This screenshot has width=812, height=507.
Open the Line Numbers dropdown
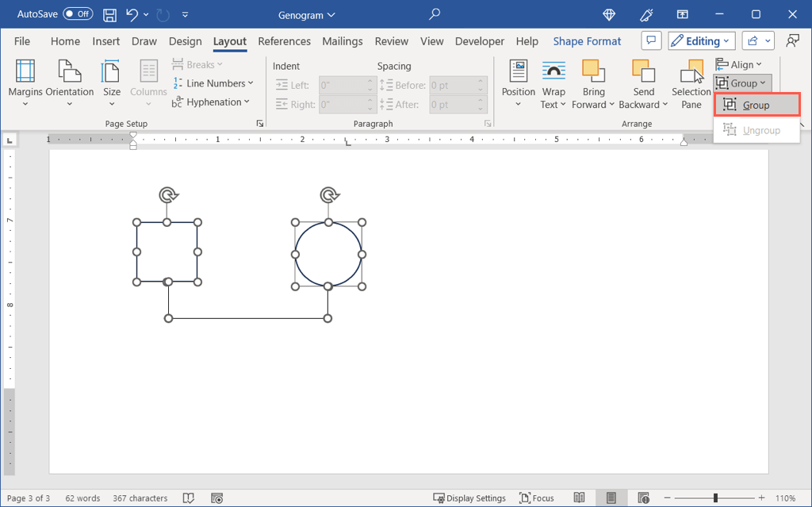(213, 83)
